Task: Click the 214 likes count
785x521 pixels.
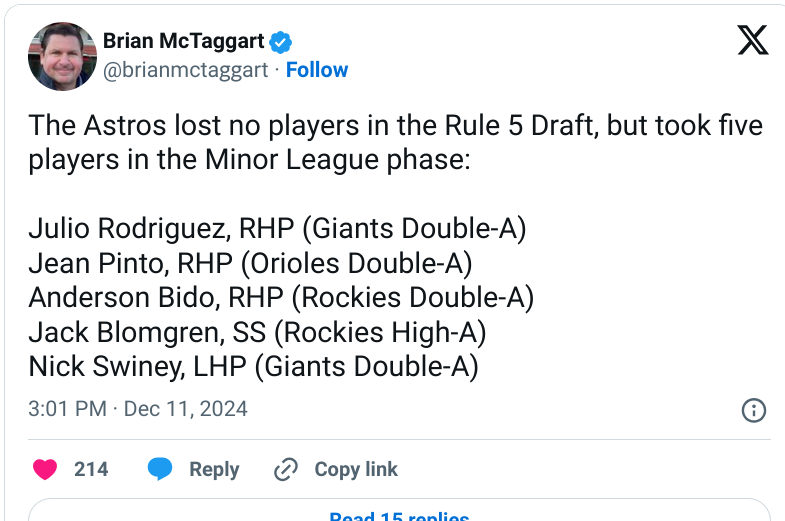Action: 91,469
